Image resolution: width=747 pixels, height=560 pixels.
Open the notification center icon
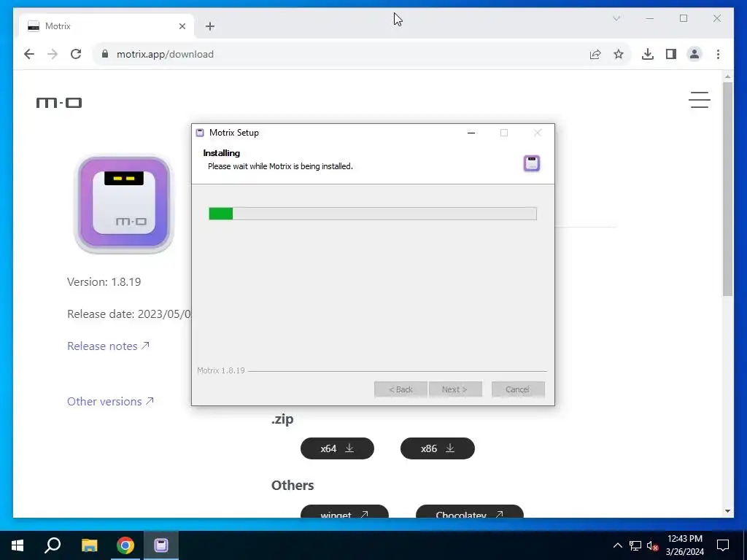(x=723, y=545)
